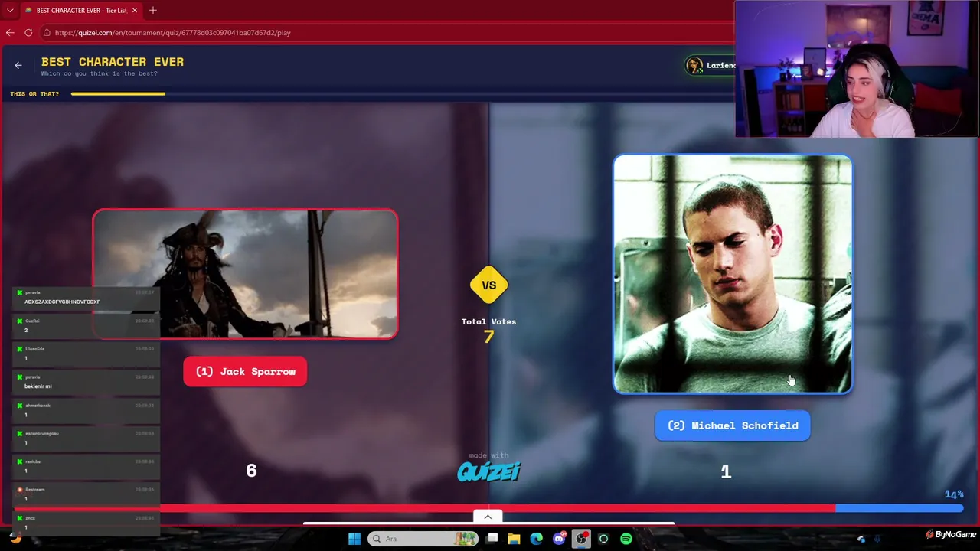Screen dimensions: 980x551
Task: Select the ADXSZAXDCFVGBHNGVFCDXF chat message
Action: pos(62,302)
